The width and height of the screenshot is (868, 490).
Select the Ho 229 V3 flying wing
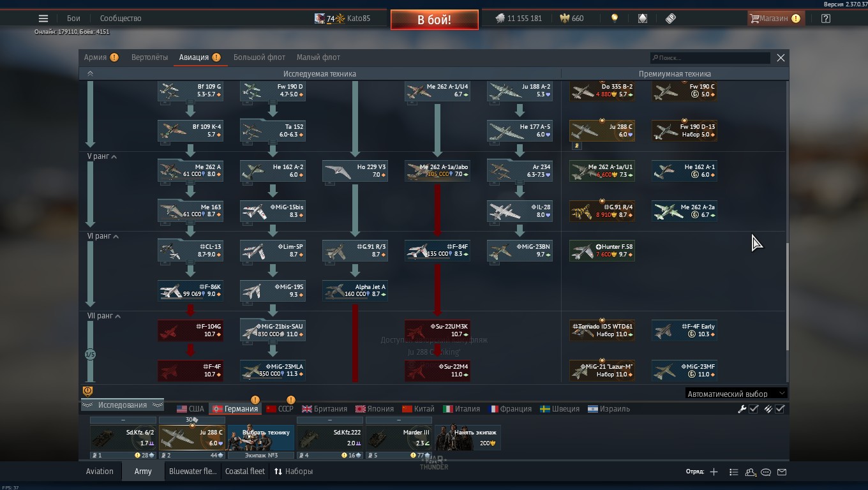tap(355, 171)
